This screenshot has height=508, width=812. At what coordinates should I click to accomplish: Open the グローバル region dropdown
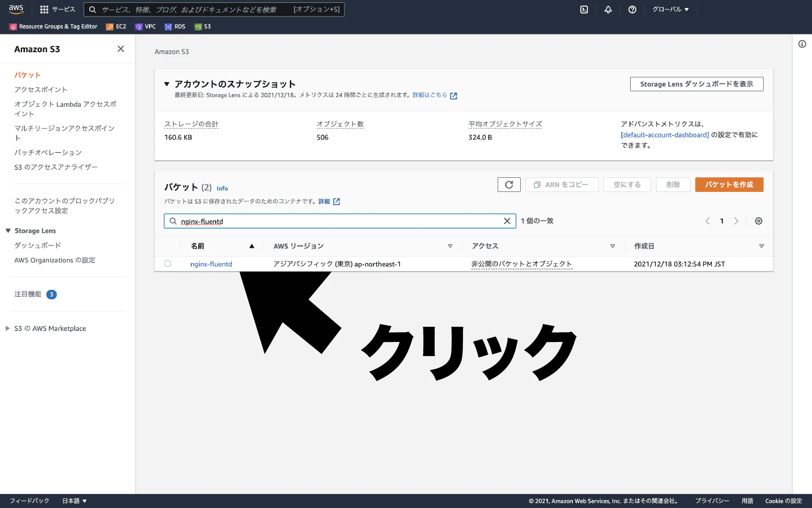point(671,9)
